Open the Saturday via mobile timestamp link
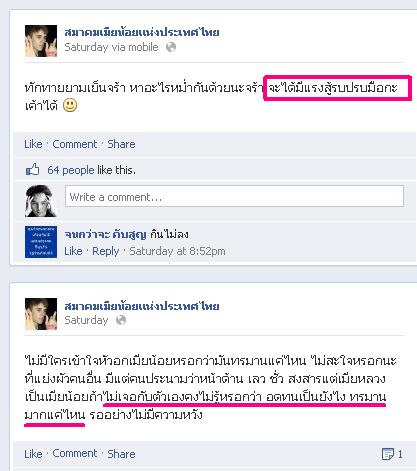The height and width of the screenshot is (471, 417). pos(111,47)
